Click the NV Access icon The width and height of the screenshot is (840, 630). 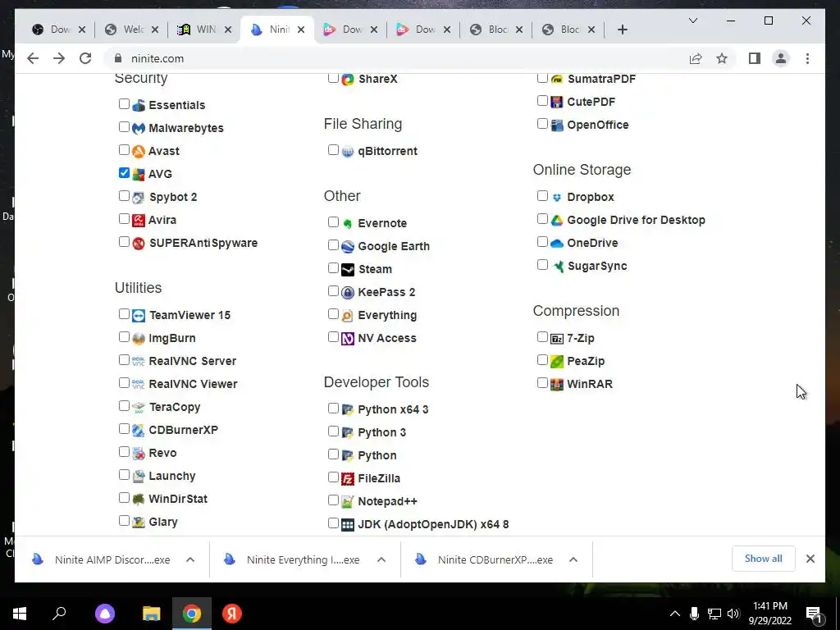coord(348,339)
